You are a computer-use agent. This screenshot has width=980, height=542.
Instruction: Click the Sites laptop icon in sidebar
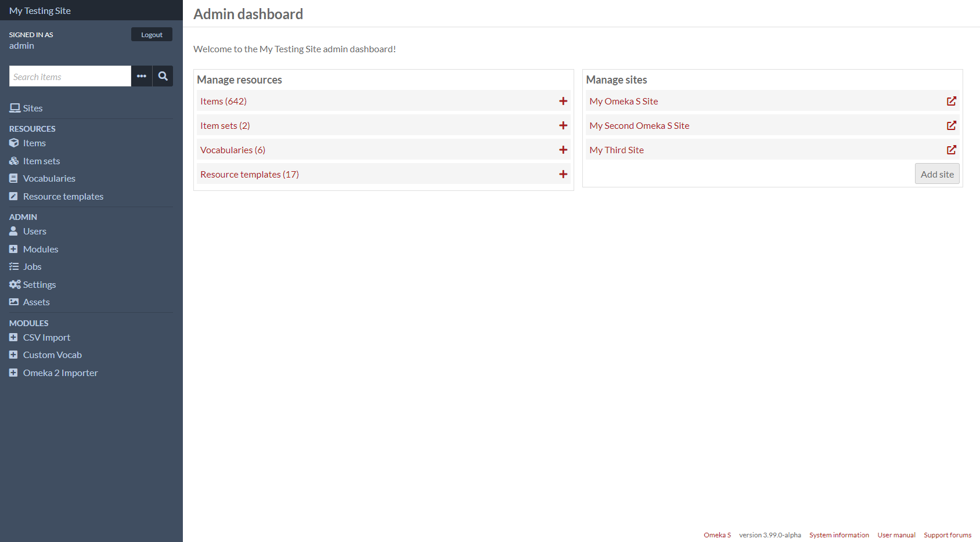15,108
